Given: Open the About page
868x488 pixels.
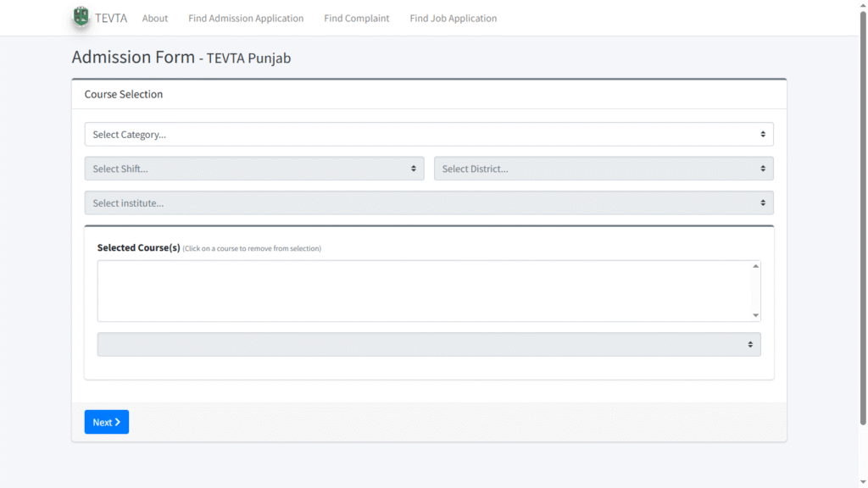Looking at the screenshot, I should click(155, 19).
